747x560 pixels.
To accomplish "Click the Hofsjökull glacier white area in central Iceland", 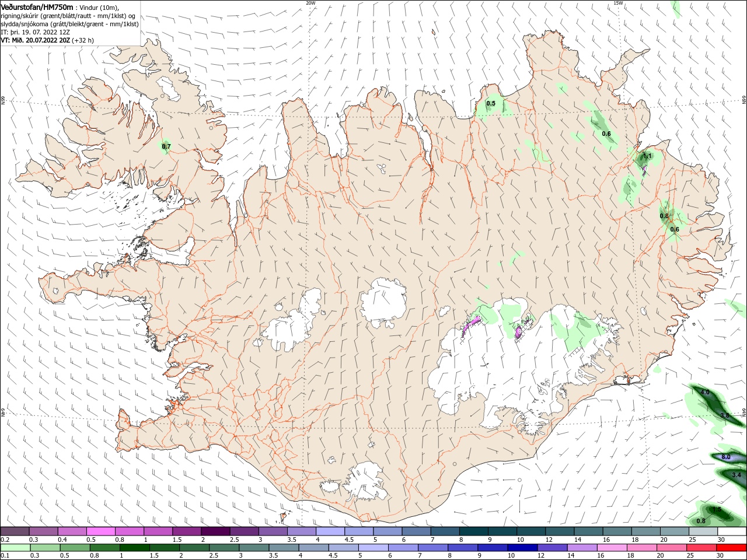I will (383, 303).
